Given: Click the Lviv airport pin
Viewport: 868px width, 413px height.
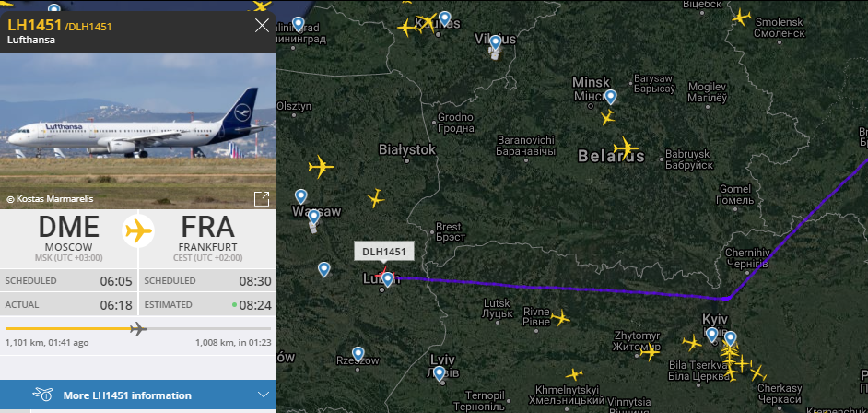Looking at the screenshot, I should coord(439,373).
